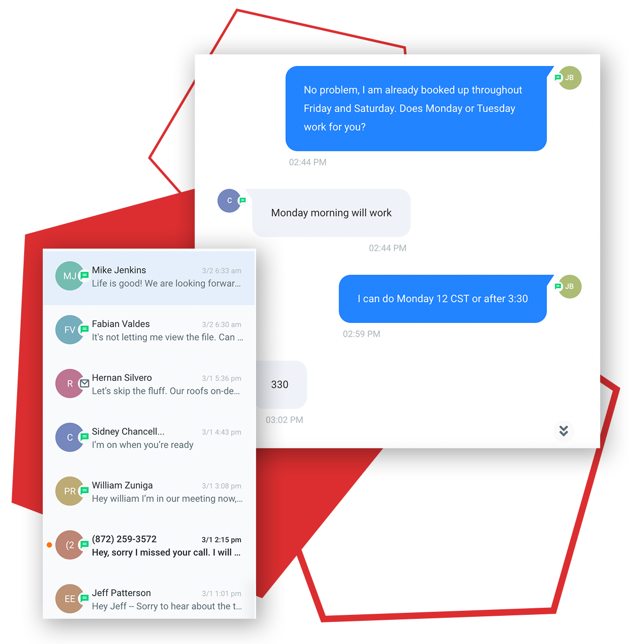The width and height of the screenshot is (644, 644).
Task: Open Fabian Valdes's message about the file
Action: [x=149, y=330]
